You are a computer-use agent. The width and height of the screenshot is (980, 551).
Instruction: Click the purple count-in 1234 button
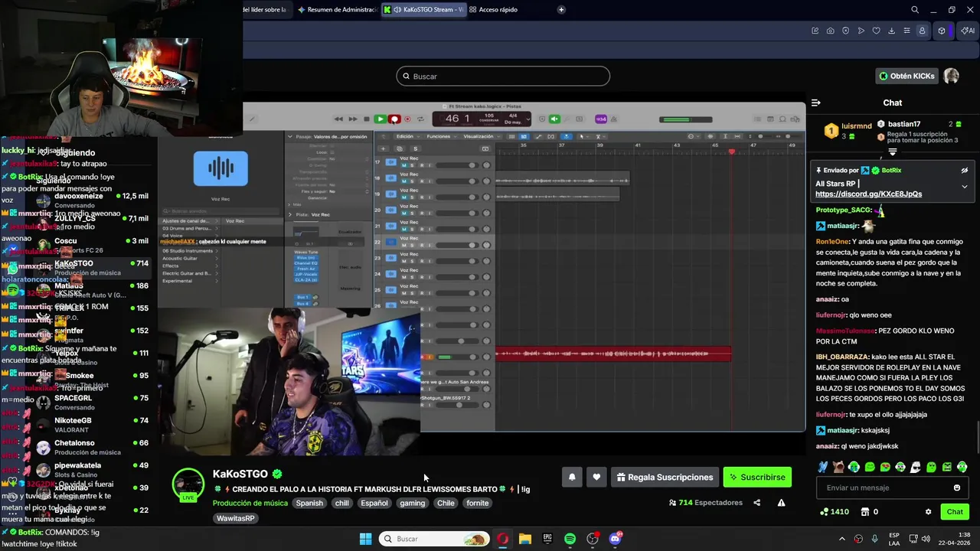(601, 119)
